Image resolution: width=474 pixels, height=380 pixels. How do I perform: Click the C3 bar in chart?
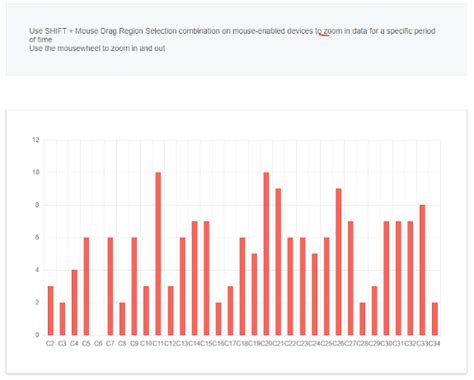point(63,319)
